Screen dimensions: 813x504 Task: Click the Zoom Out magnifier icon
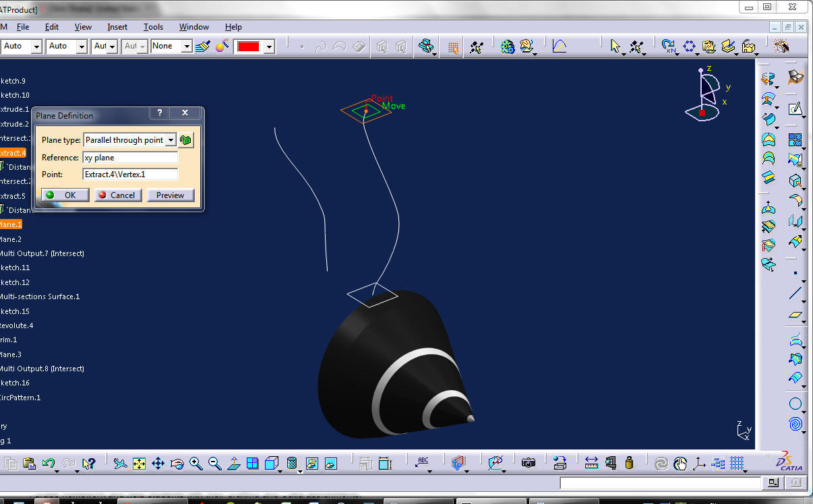[215, 463]
